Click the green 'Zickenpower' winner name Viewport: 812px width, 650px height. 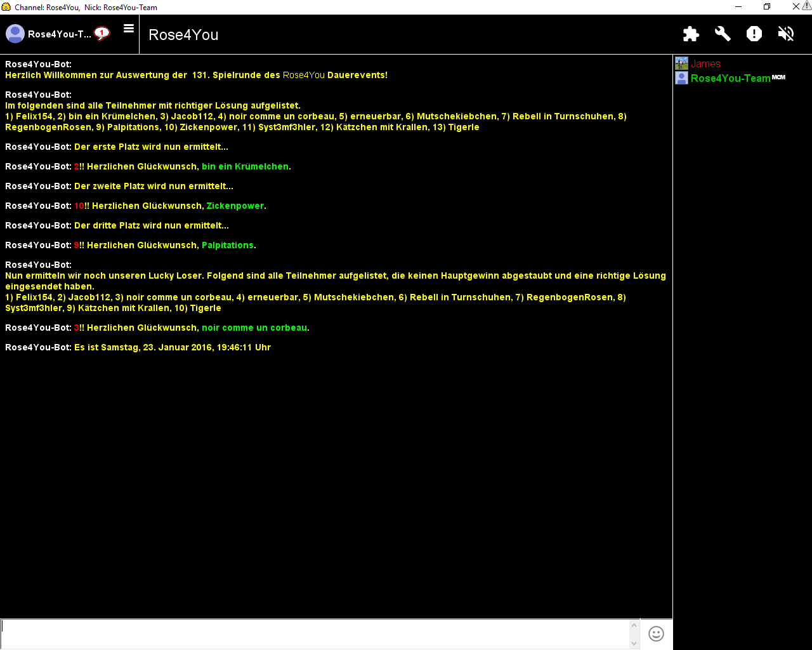(x=235, y=206)
